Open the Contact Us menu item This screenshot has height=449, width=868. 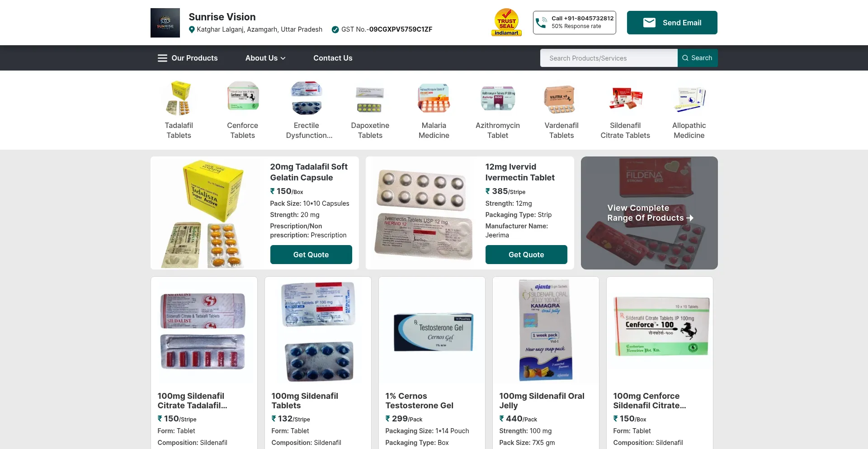click(333, 58)
